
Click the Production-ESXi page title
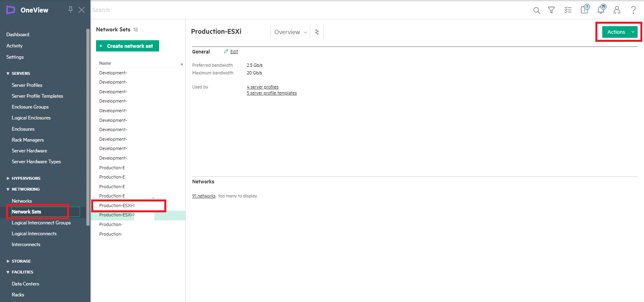pyautogui.click(x=216, y=31)
